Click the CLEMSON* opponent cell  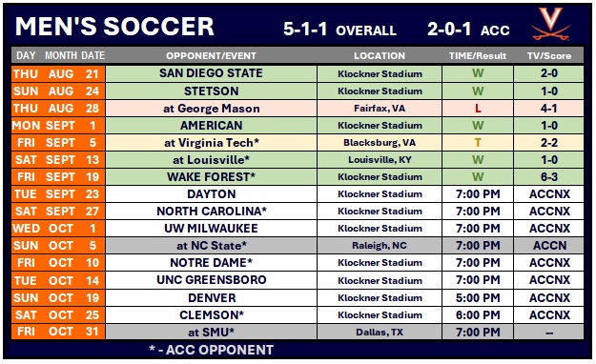click(x=212, y=315)
